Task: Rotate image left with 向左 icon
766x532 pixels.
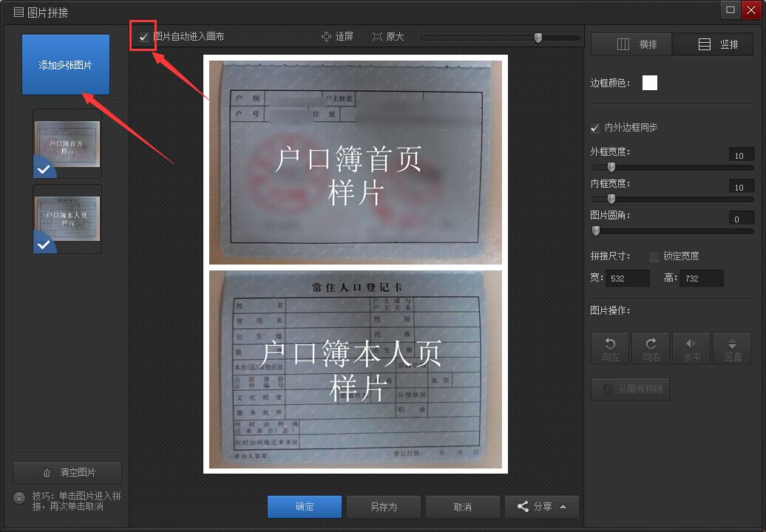Action: tap(610, 348)
